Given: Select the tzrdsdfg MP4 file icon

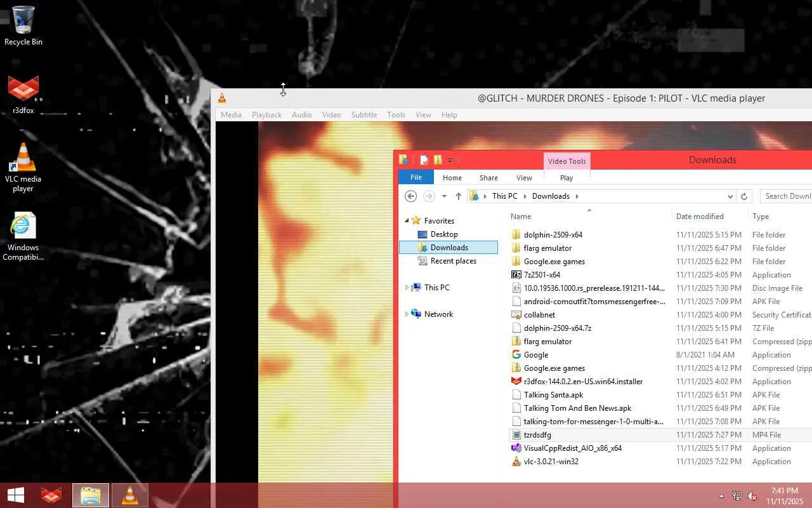Looking at the screenshot, I should click(x=516, y=435).
